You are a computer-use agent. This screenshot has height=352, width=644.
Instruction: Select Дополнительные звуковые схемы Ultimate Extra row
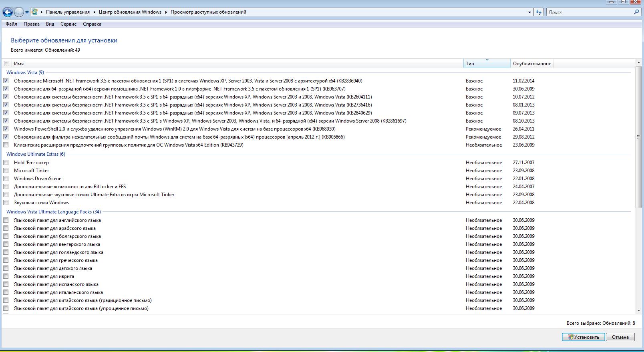(94, 195)
